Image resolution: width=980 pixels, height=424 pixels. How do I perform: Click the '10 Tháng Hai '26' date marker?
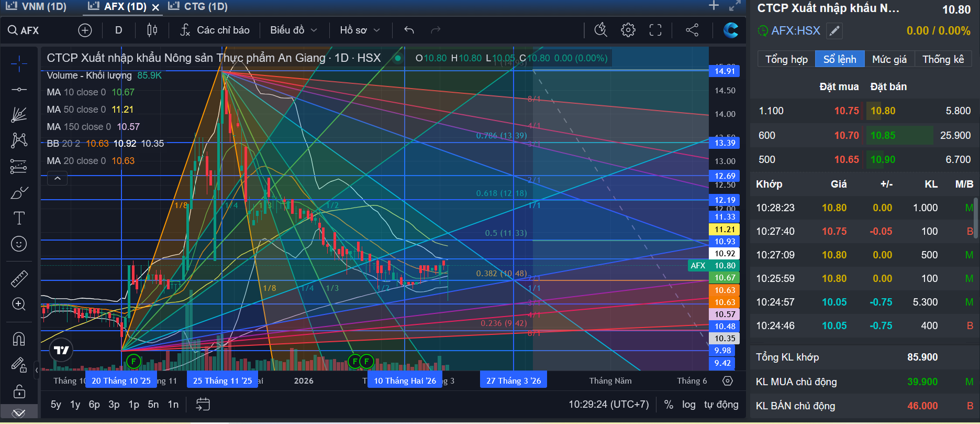tap(405, 380)
